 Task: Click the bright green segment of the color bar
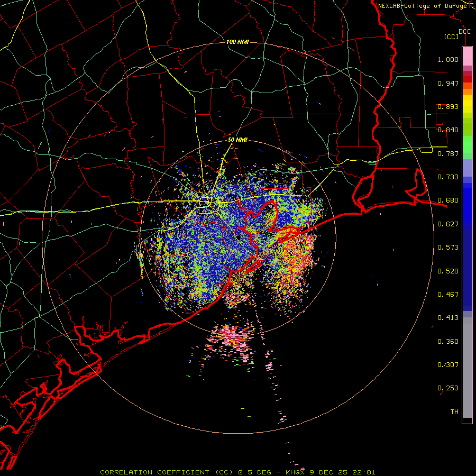(x=467, y=144)
